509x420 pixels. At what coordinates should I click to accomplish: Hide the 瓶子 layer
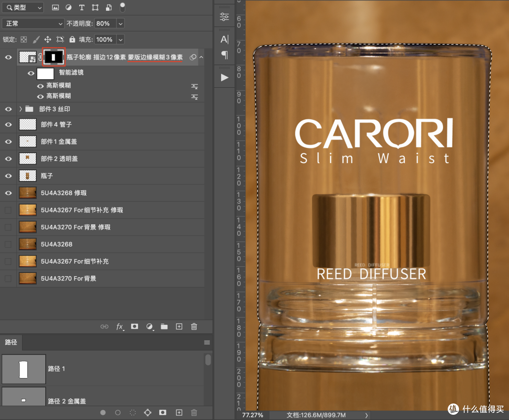coord(8,176)
